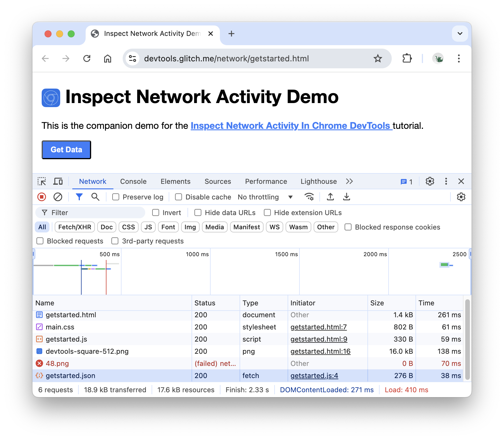Open the network filter funnel
This screenshot has width=504, height=440.
pos(79,197)
